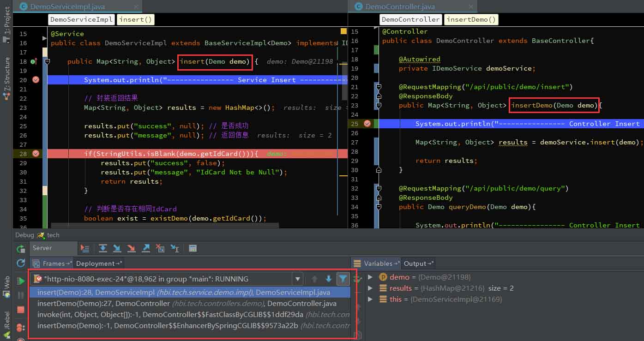Expand the demo variable node

point(370,277)
